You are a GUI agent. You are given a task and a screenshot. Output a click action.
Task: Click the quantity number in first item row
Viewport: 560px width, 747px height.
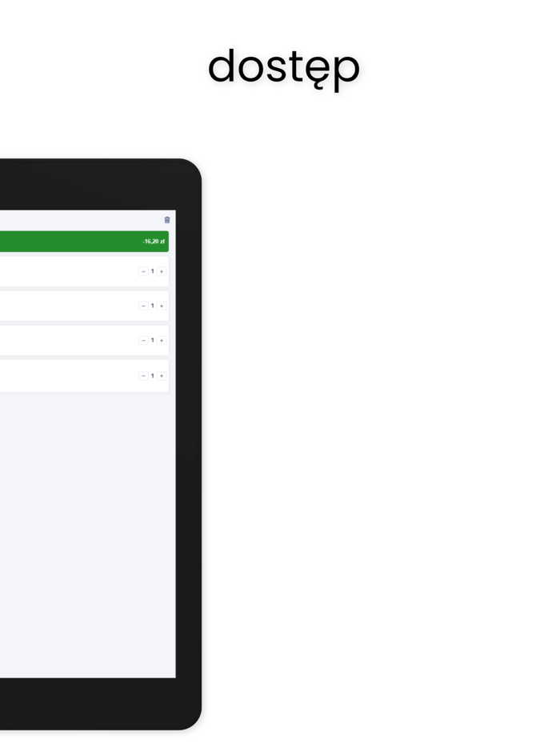tap(153, 271)
